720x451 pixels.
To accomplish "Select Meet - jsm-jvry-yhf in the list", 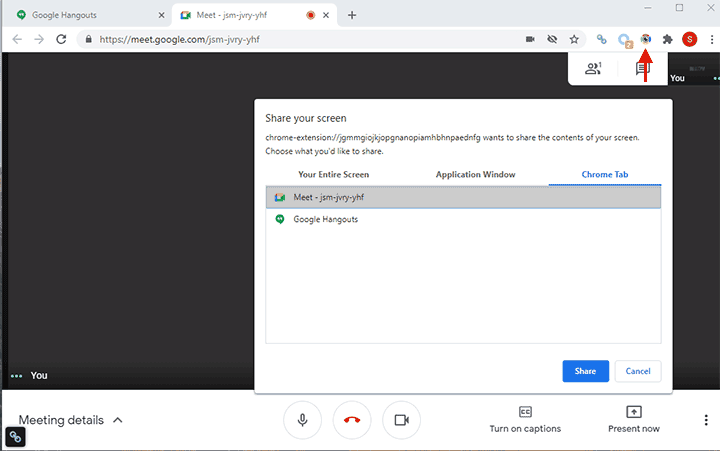I will [x=463, y=197].
